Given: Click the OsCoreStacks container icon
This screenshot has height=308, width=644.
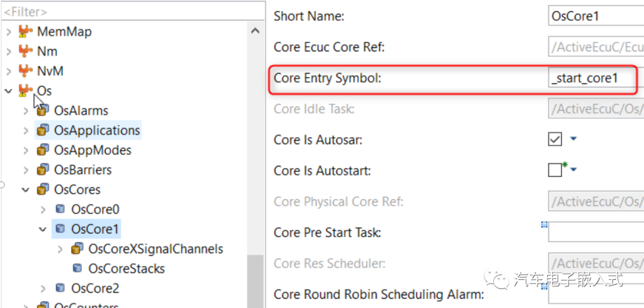Looking at the screenshot, I should (x=77, y=268).
